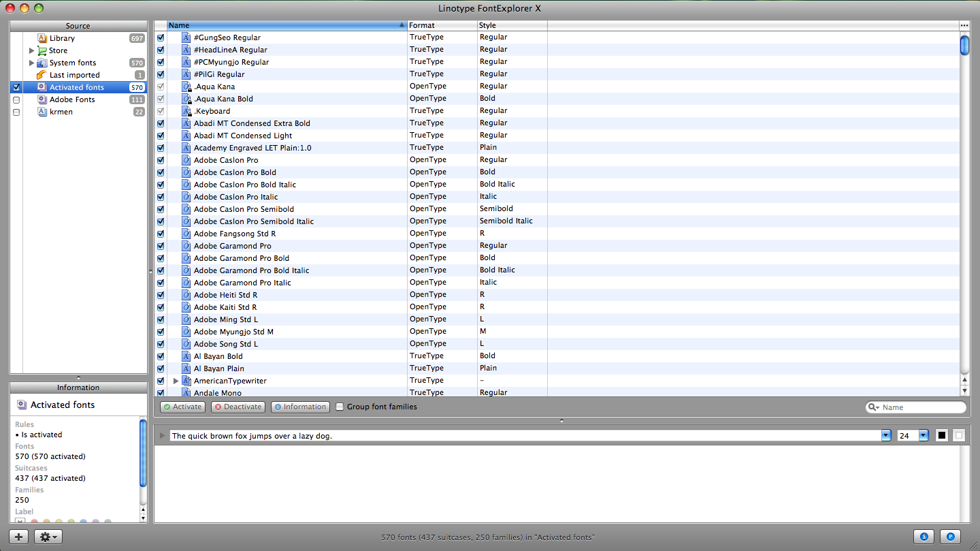Viewport: 980px width, 551px height.
Task: Open the font size 24 dropdown
Action: click(924, 435)
